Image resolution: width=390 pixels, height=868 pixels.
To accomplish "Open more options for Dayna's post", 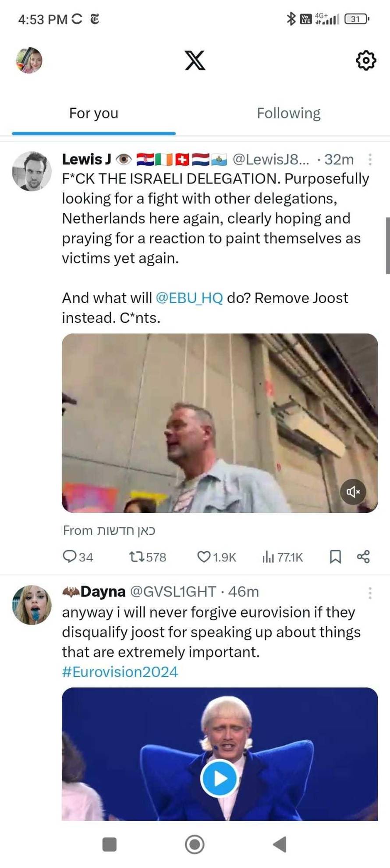I will pos(370,593).
